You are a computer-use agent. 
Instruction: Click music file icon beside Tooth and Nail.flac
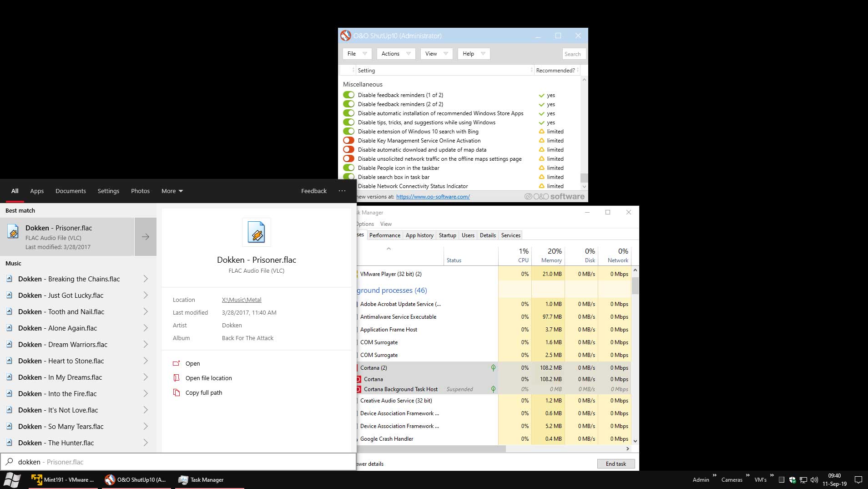tap(9, 311)
